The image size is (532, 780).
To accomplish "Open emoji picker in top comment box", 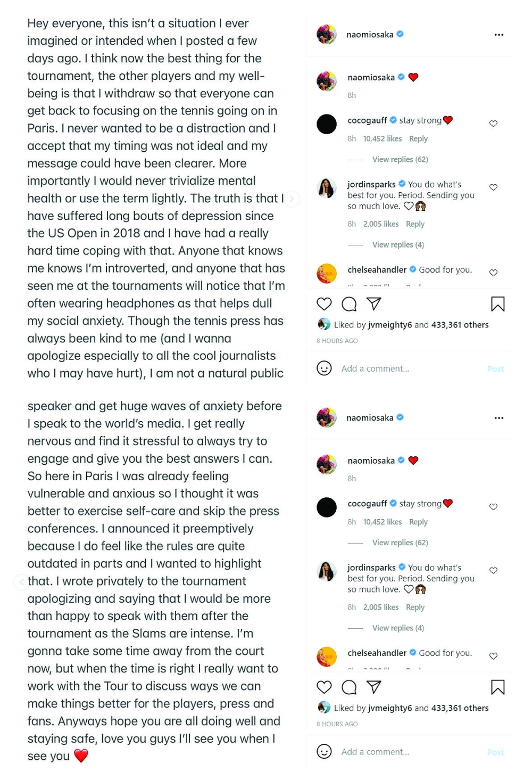I will 324,368.
